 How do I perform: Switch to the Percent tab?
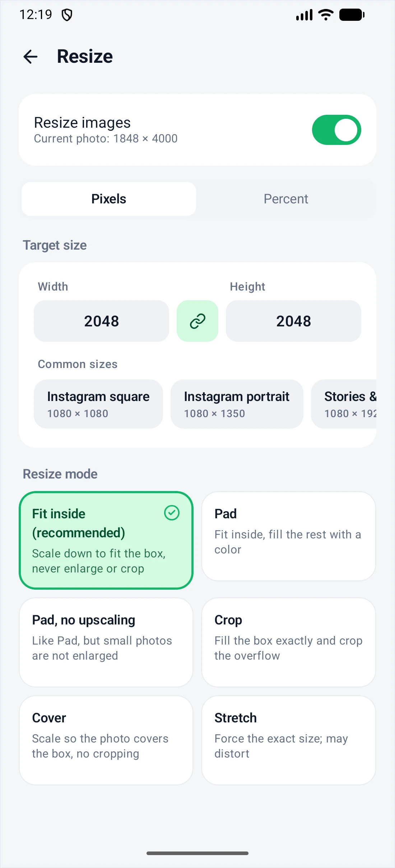(286, 199)
